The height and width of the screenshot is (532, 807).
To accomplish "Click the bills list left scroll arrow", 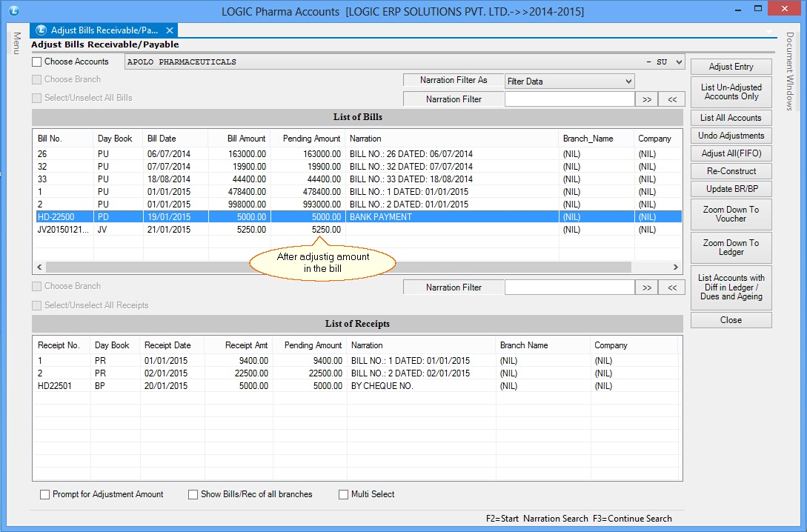I will [39, 267].
